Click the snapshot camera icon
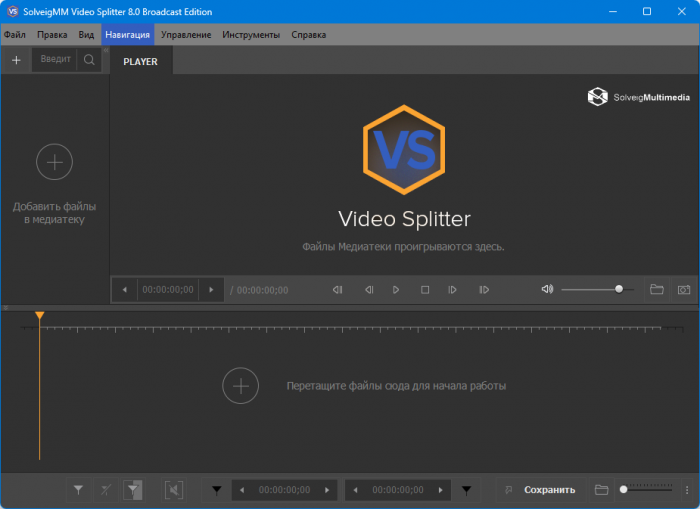The image size is (700, 509). pos(684,290)
